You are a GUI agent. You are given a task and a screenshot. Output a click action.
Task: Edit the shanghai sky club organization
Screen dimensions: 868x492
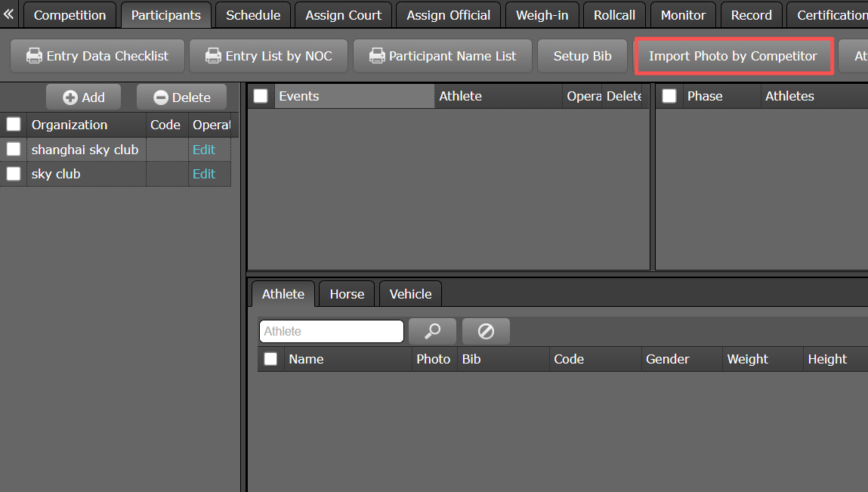[x=204, y=150]
